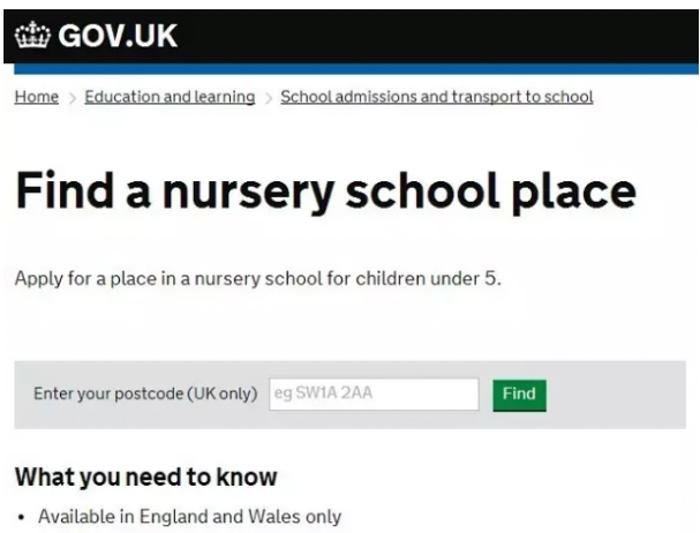Click the GOV.UK crown logo icon

click(32, 35)
